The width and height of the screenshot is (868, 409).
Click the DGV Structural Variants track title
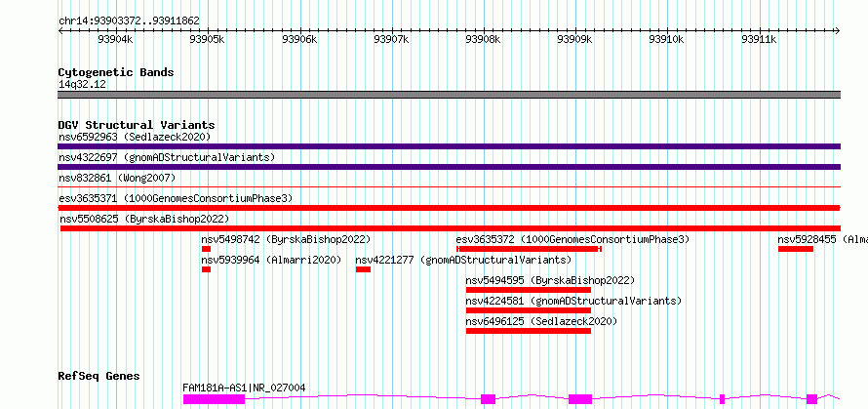(137, 125)
